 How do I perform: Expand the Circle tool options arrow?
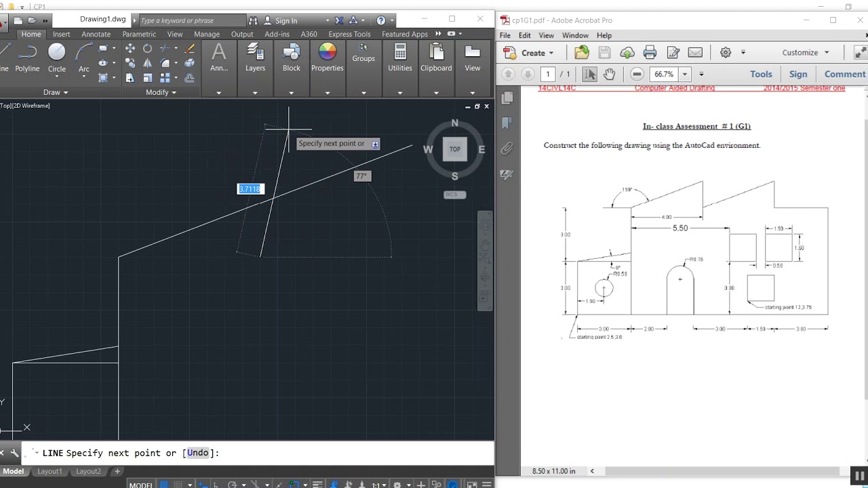[57, 77]
